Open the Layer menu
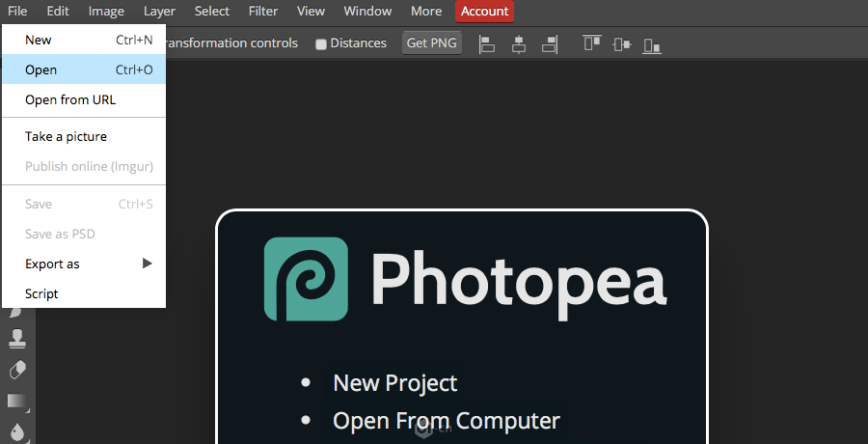Screen dimensions: 868x444 point(159,11)
